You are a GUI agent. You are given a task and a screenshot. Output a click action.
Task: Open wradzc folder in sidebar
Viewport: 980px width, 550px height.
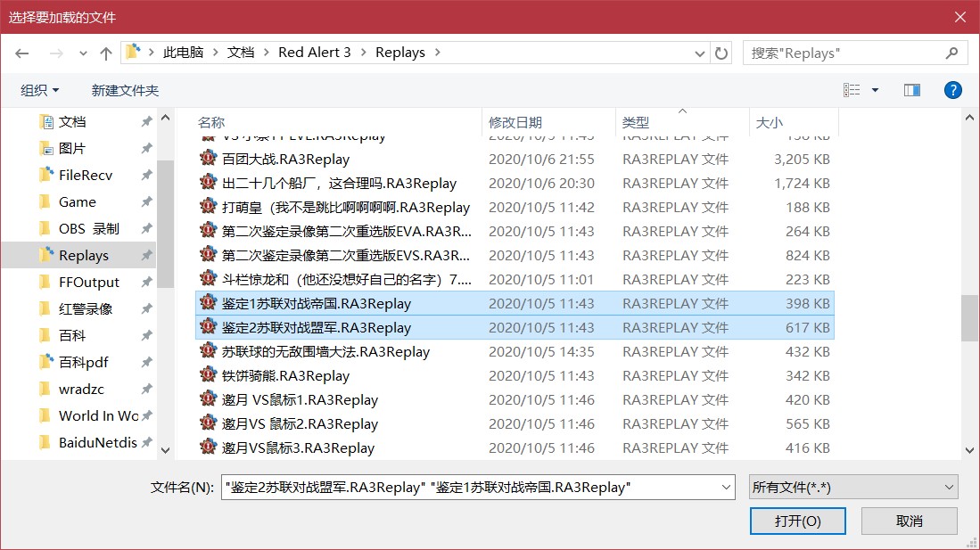pyautogui.click(x=81, y=390)
